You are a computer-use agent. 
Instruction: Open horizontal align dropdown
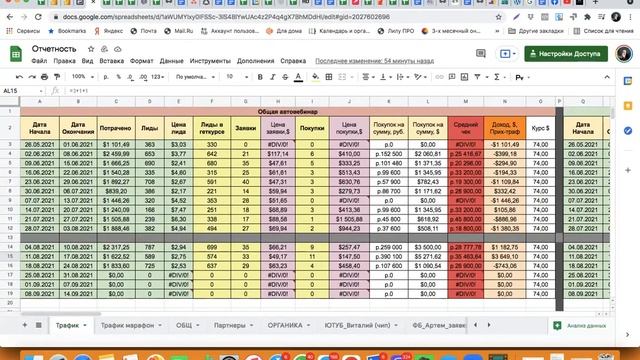pos(369,77)
